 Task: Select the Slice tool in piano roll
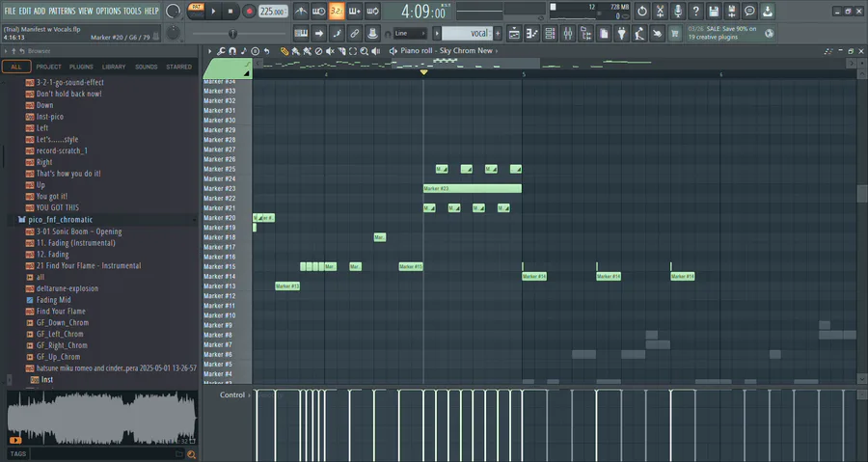pyautogui.click(x=341, y=51)
